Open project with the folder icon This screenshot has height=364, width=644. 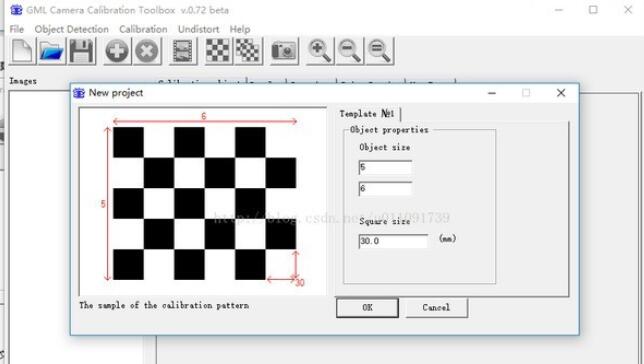click(51, 51)
